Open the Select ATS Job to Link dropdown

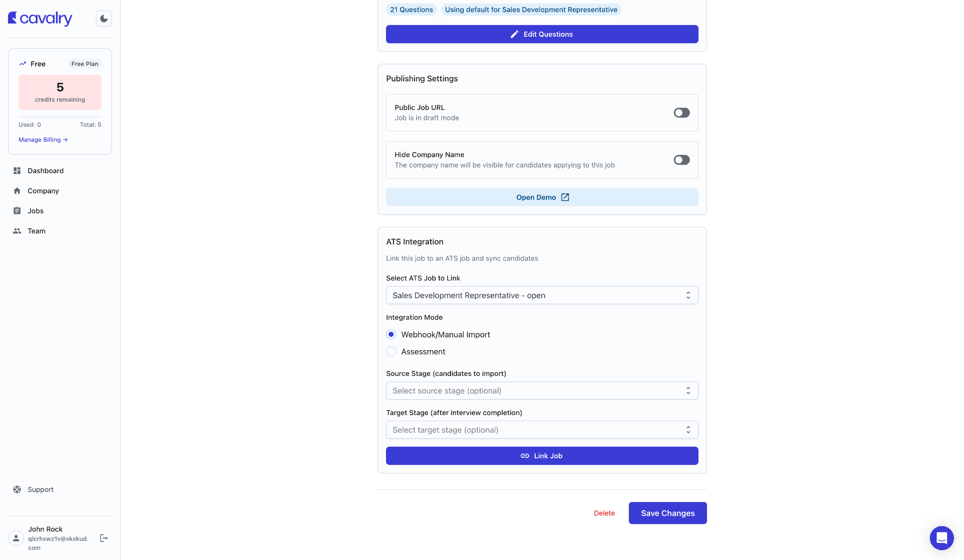tap(542, 296)
